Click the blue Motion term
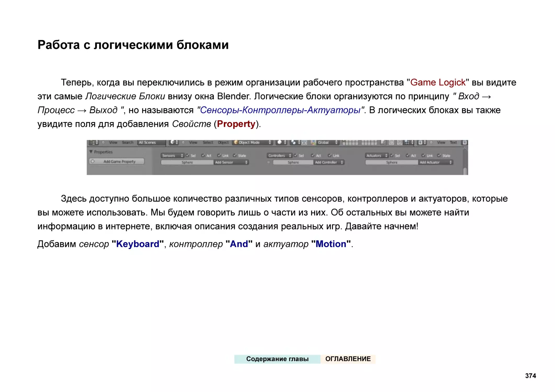The width and height of the screenshot is (555, 392). (331, 244)
